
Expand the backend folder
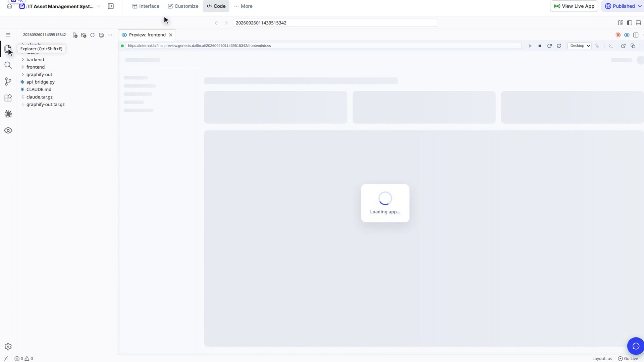point(35,60)
